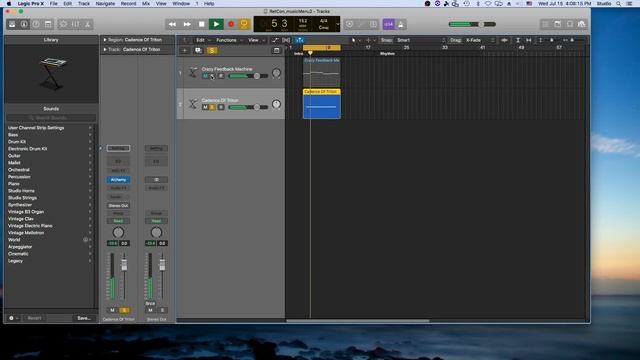Image resolution: width=640 pixels, height=360 pixels.
Task: Show the Global Tracks button
Action: pyautogui.click(x=276, y=51)
